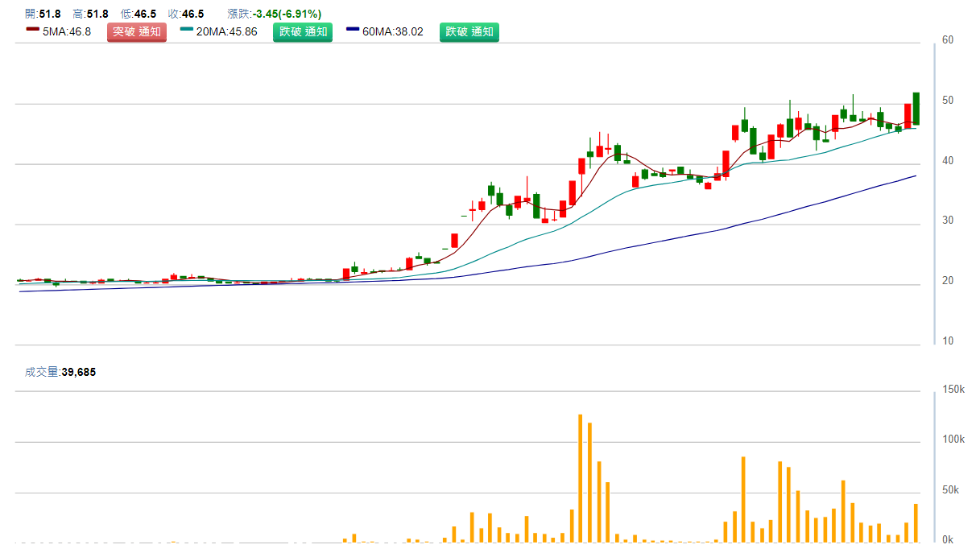Click the tallest orange volume bar
Viewport: 980px width, 553px height.
pyautogui.click(x=580, y=478)
